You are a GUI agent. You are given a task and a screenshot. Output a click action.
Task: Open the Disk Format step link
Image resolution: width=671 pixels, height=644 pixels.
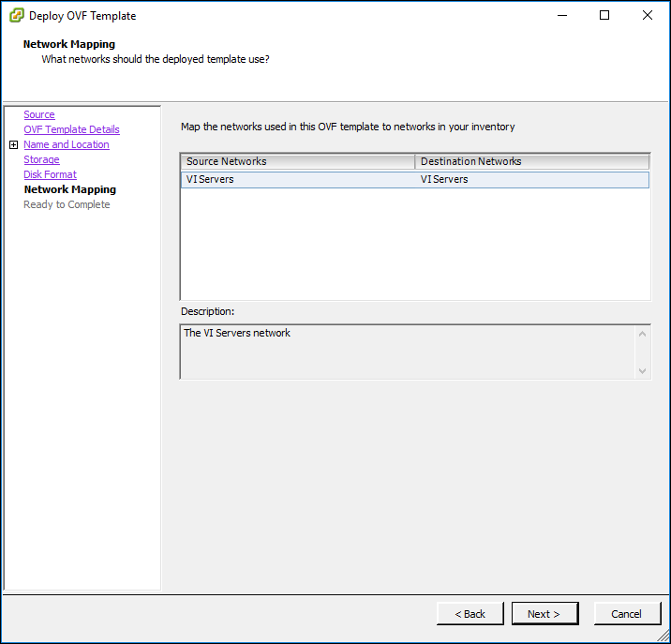50,174
